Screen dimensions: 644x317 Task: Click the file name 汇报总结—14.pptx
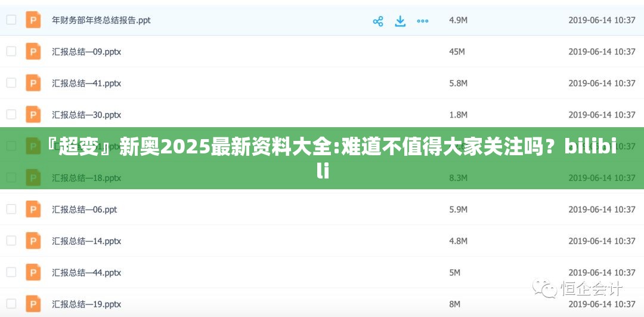[86, 241]
